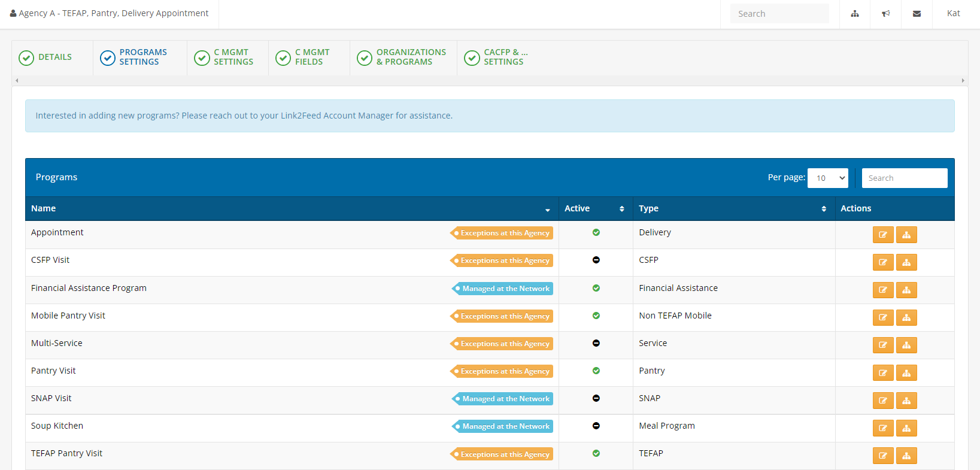Toggle active status for Pantry Visit

tap(596, 371)
